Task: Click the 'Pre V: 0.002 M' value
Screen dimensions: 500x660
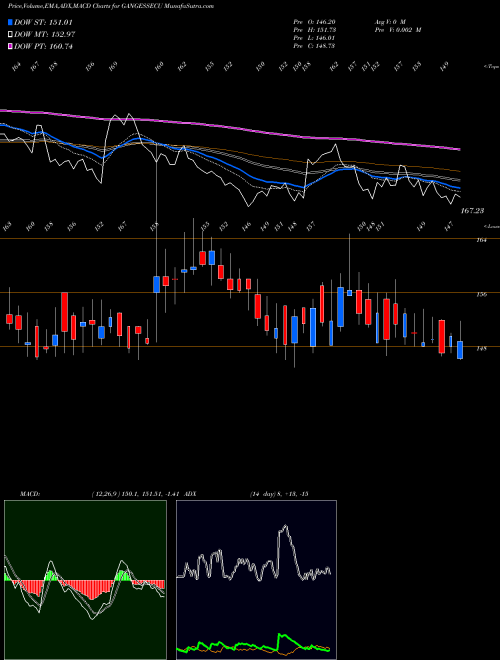Action: (398, 30)
